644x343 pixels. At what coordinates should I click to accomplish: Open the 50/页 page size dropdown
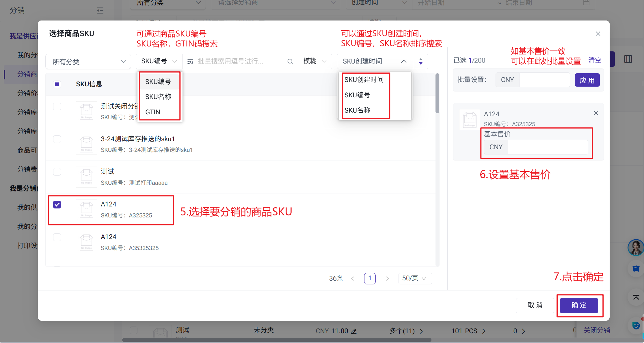click(x=414, y=278)
